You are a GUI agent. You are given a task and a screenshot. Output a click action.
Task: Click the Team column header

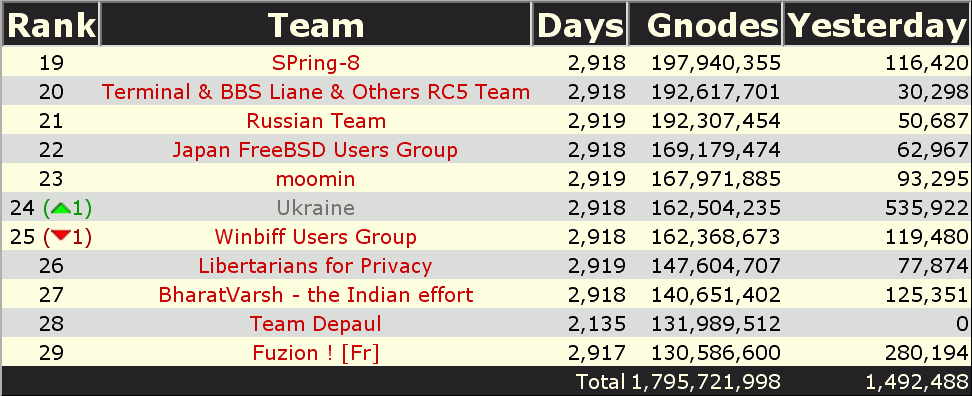click(316, 25)
